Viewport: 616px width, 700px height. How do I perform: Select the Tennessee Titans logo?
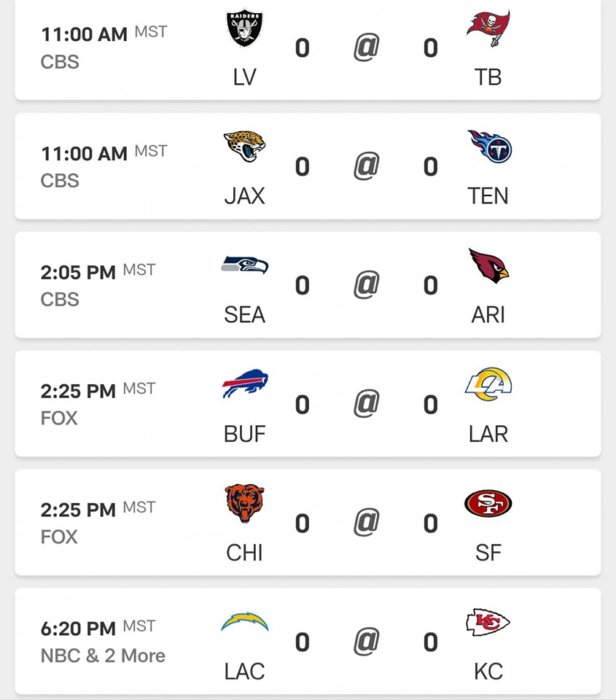489,147
